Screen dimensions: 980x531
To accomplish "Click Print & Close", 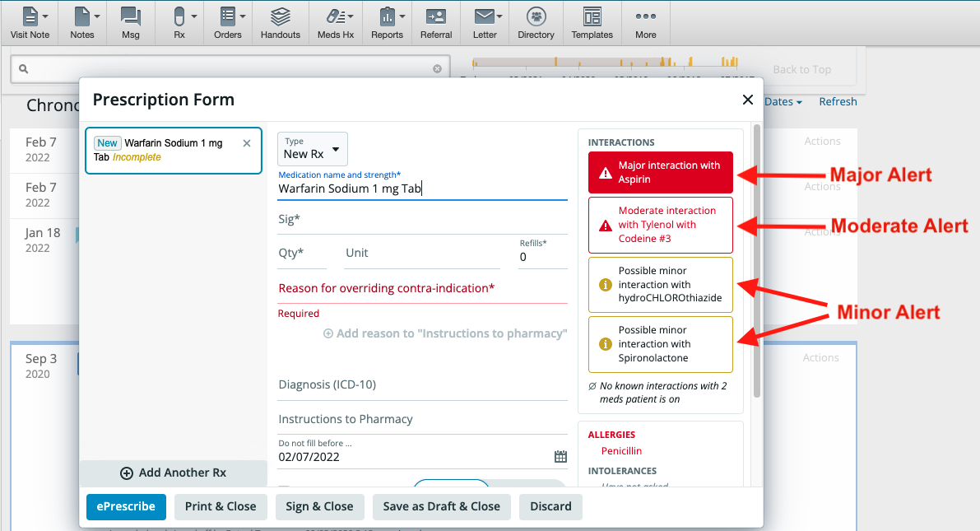I will coord(220,506).
